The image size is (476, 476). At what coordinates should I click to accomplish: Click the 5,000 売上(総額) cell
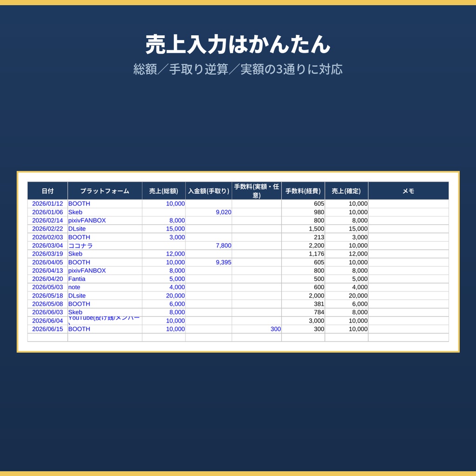pyautogui.click(x=164, y=279)
